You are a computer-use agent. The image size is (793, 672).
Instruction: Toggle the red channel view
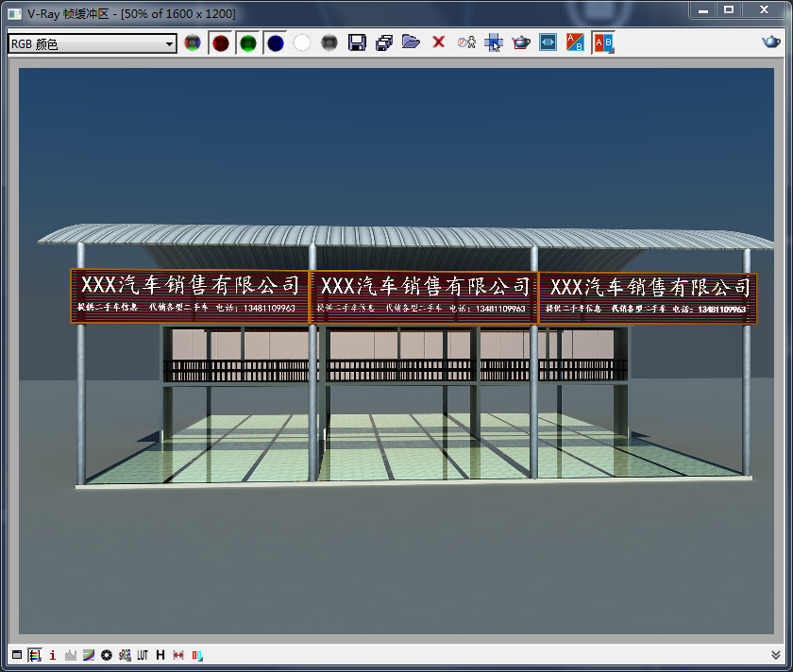(221, 42)
